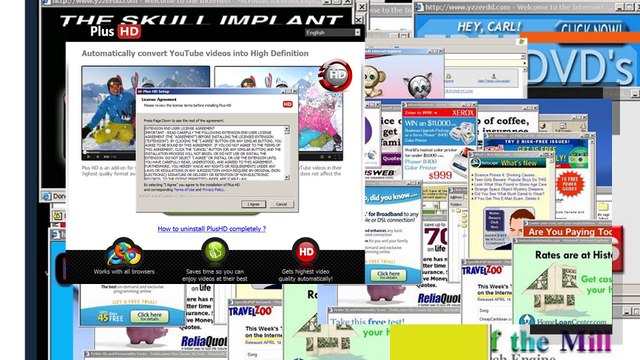Click the purple Quotes button
Viewport: 640px width, 360px height.
click(x=391, y=158)
